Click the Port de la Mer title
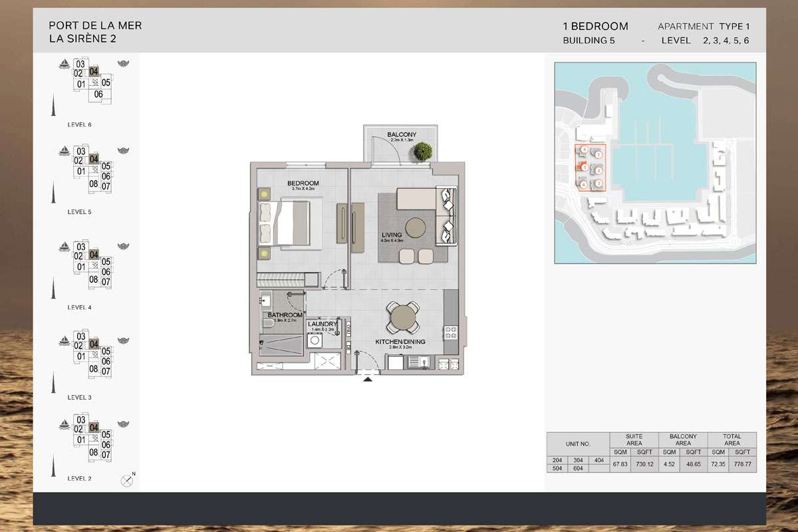The image size is (798, 532). coord(95,26)
